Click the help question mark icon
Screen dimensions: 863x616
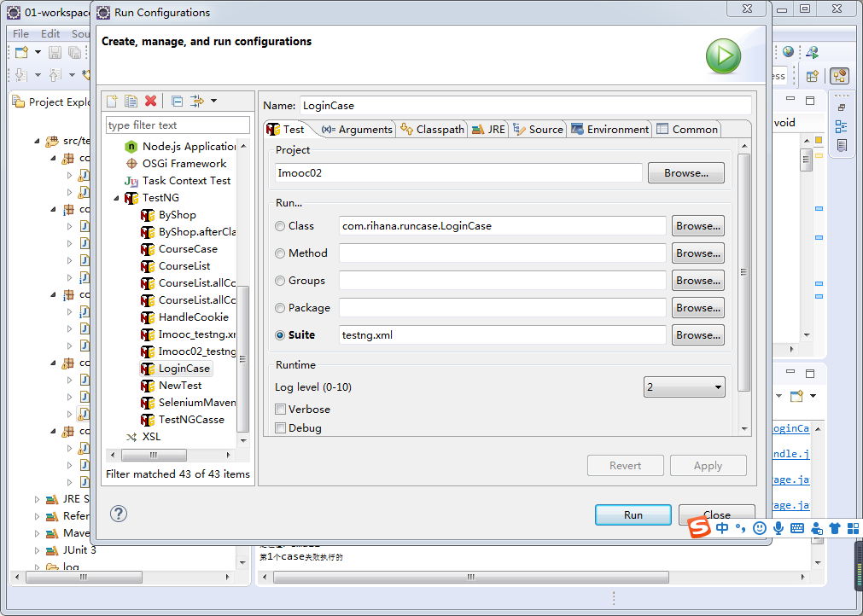tap(119, 514)
